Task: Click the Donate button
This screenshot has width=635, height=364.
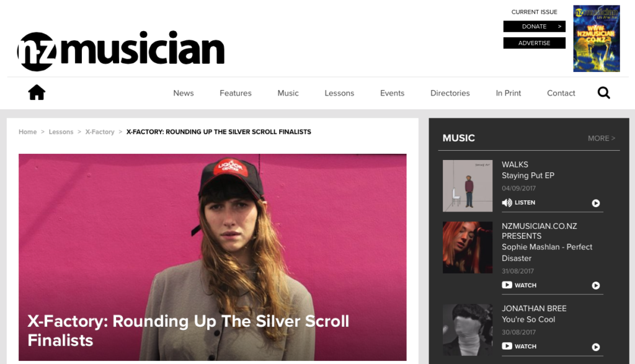Action: point(534,26)
